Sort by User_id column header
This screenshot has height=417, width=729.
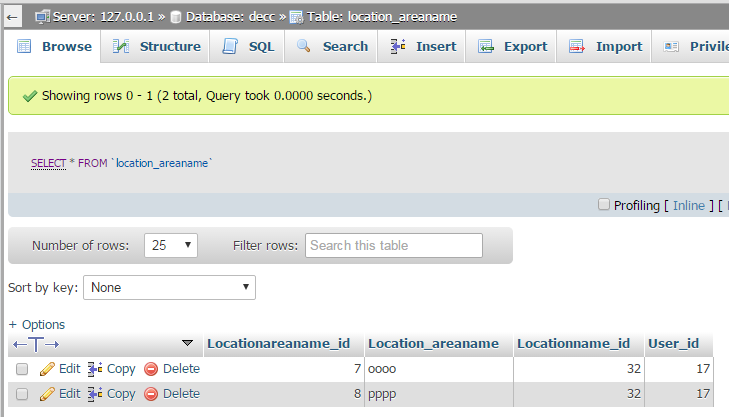click(674, 344)
